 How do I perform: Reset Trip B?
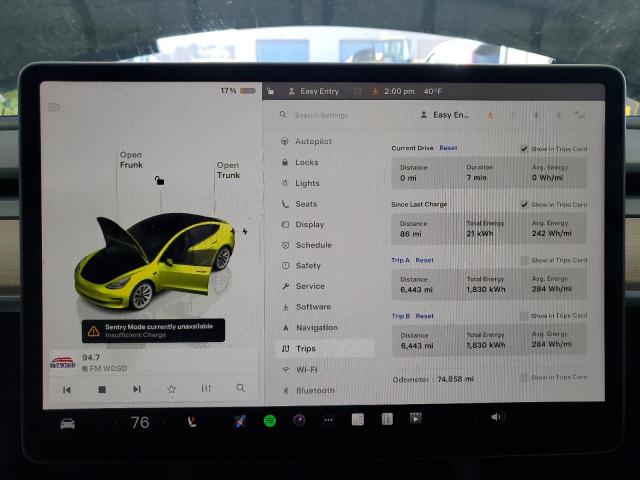[424, 316]
